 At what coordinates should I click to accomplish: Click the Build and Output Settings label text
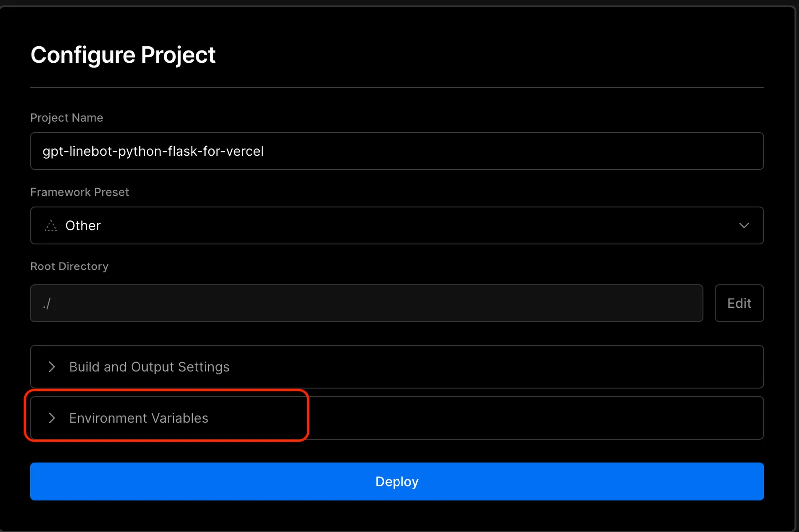pyautogui.click(x=149, y=367)
